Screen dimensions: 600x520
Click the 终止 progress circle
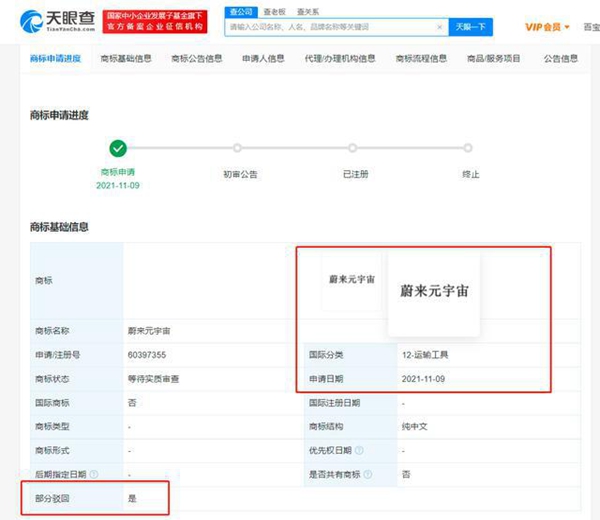pos(468,148)
